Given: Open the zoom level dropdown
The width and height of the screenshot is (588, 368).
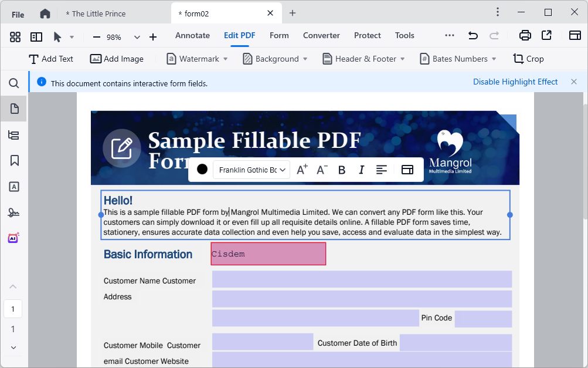Looking at the screenshot, I should coord(137,37).
